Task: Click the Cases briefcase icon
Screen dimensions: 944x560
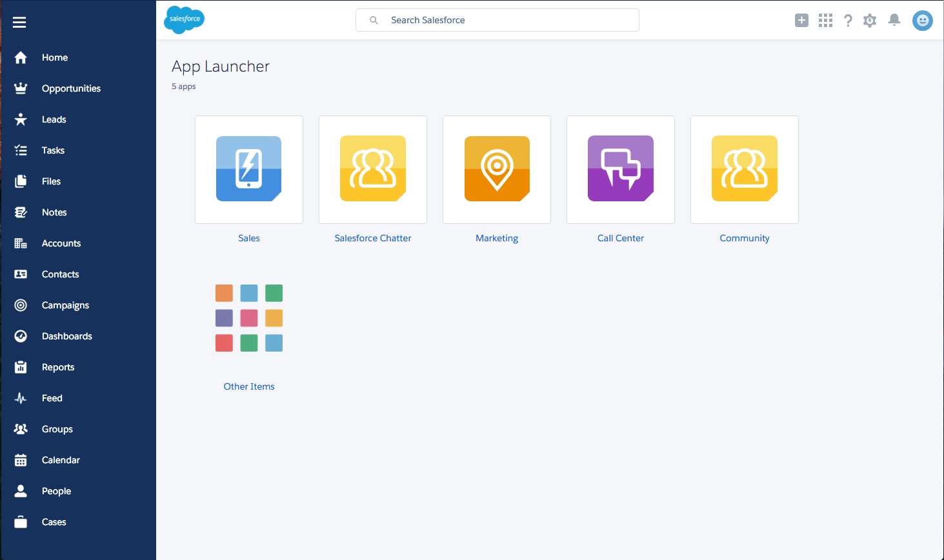Action: pos(21,522)
